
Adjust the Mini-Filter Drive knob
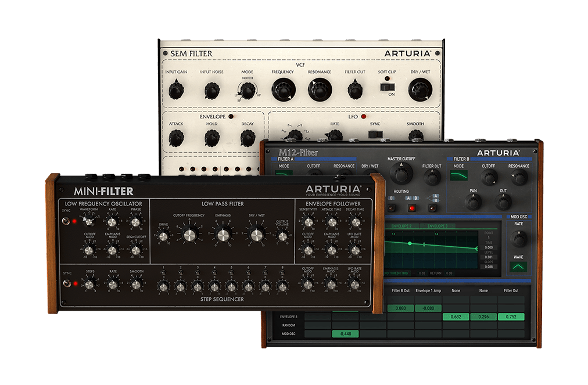point(163,237)
